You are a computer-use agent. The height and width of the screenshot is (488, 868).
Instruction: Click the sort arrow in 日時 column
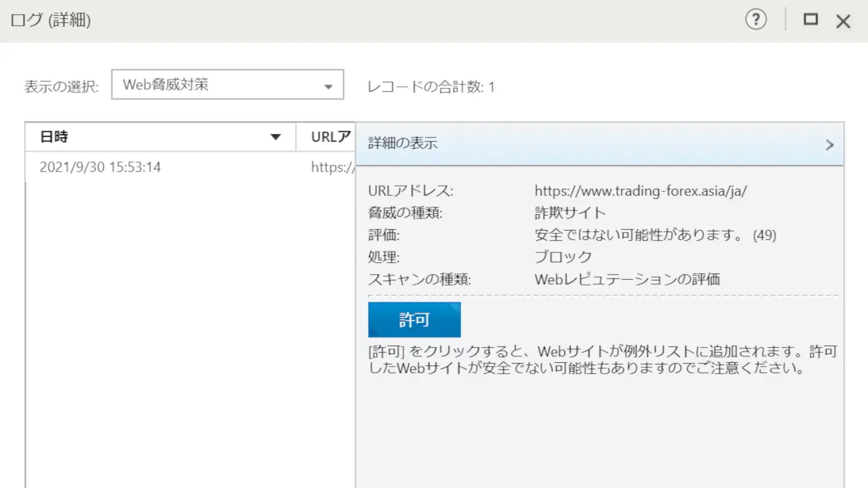click(x=275, y=137)
